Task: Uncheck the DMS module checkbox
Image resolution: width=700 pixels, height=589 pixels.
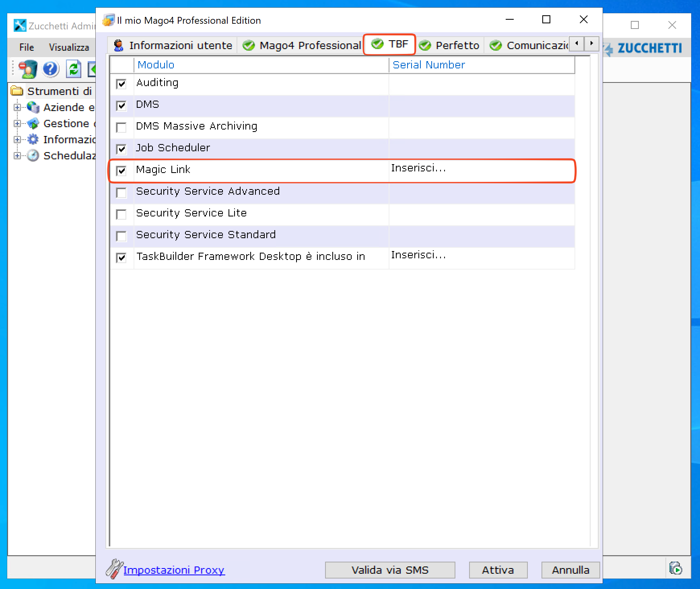Action: (x=121, y=106)
